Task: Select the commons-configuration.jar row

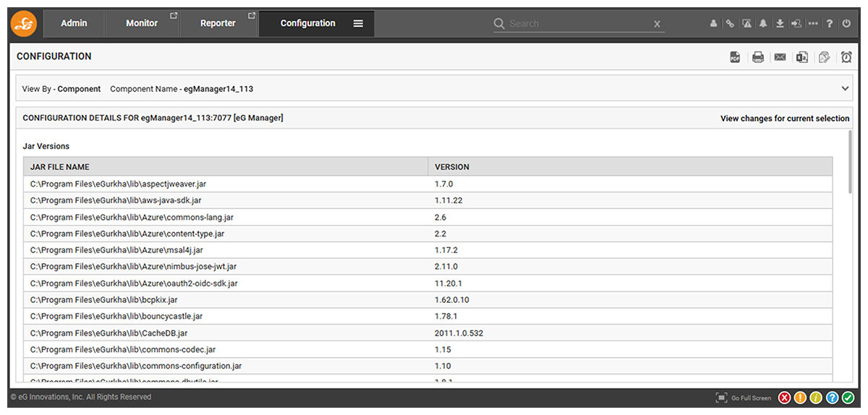Action: tap(428, 367)
